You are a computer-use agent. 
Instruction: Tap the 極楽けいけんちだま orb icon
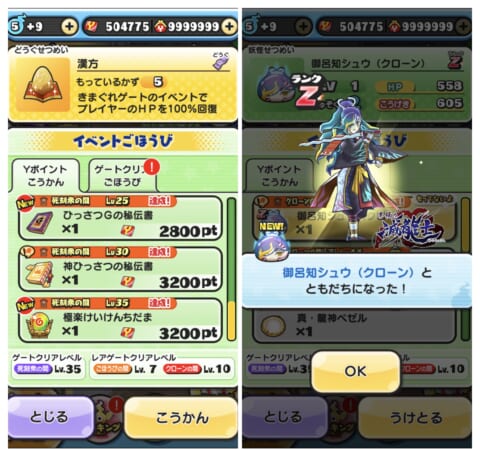[40, 325]
